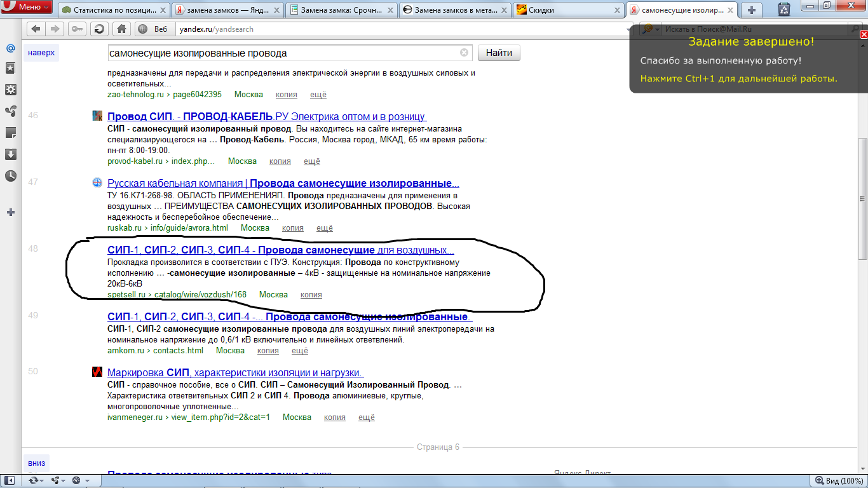Click the наверх button
The height and width of the screenshot is (488, 868).
pos(41,53)
